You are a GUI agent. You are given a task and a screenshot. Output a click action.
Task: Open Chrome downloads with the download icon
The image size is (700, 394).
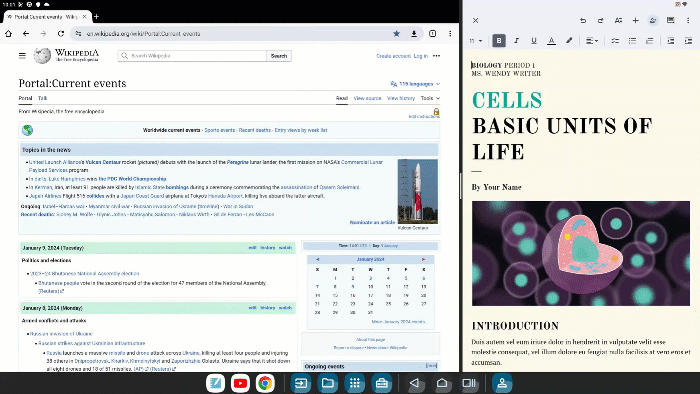click(414, 33)
